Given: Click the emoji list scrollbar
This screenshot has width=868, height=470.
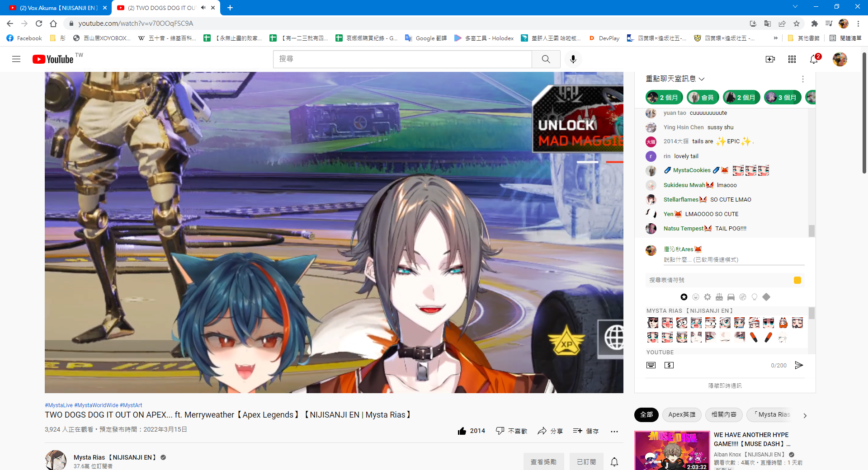Looking at the screenshot, I should 811,313.
